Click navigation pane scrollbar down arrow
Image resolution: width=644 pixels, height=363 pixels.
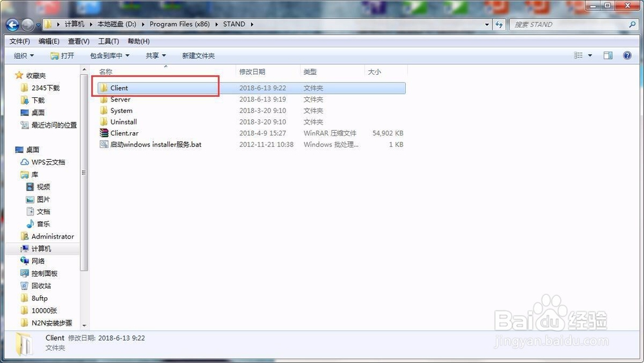[84, 326]
